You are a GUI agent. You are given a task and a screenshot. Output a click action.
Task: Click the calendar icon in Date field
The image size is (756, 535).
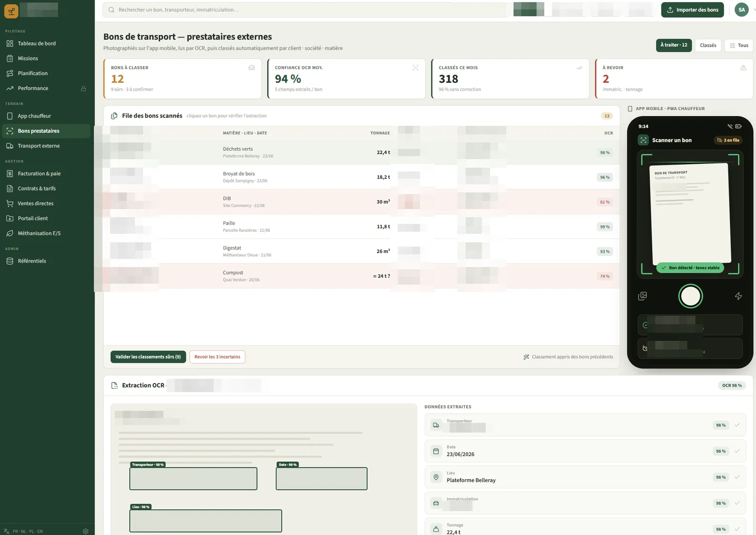[x=436, y=451]
